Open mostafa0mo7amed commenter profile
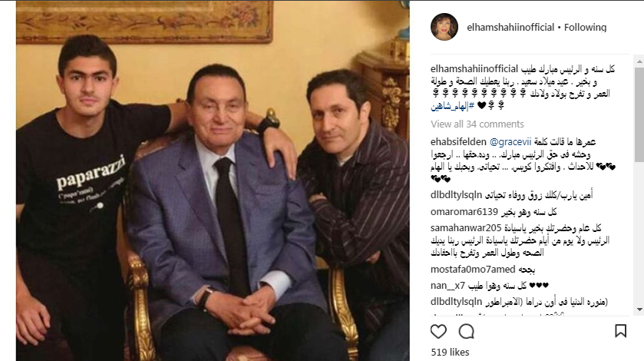Screen dimensions: 644x361 point(473,270)
